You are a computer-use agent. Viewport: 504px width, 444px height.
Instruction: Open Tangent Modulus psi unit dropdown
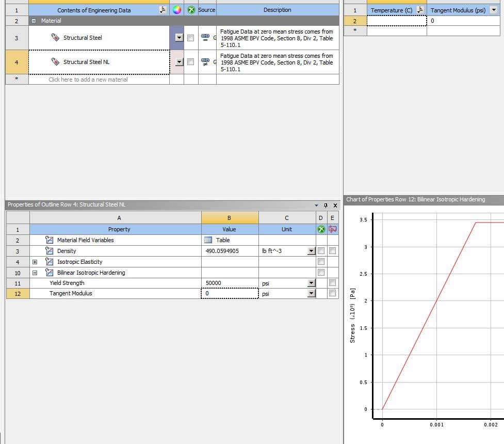point(311,293)
